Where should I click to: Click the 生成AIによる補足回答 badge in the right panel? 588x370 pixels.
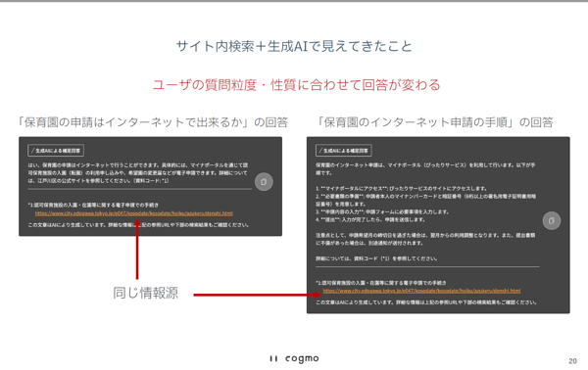point(344,151)
